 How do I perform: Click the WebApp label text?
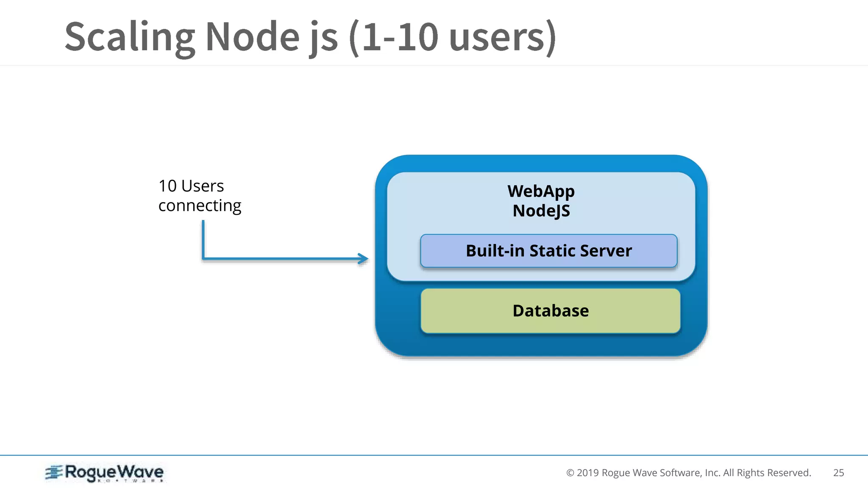pyautogui.click(x=541, y=191)
